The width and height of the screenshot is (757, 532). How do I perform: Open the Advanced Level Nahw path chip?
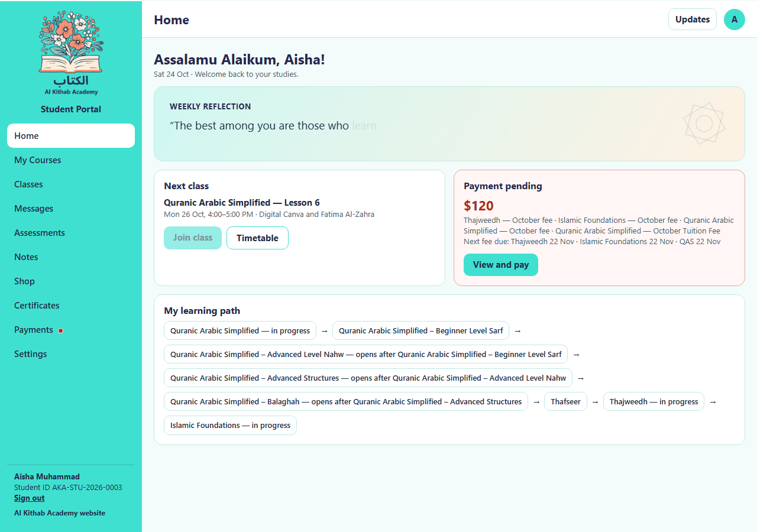[366, 355]
